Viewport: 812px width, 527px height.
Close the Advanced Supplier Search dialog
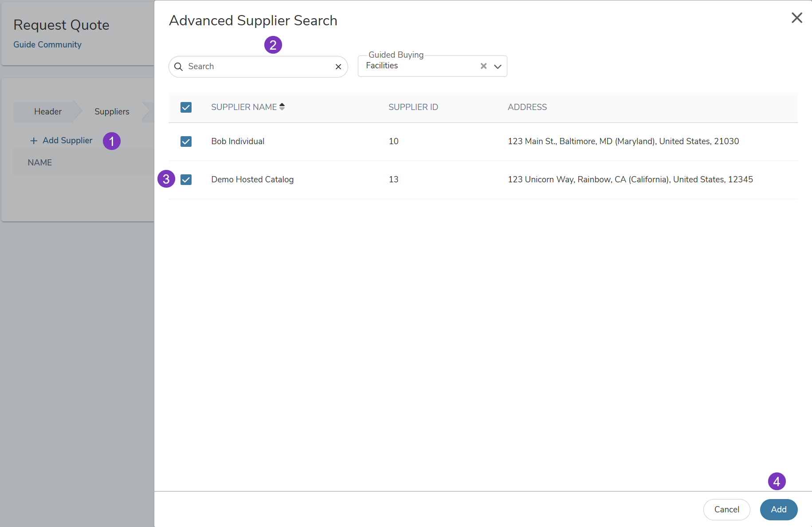pyautogui.click(x=797, y=18)
